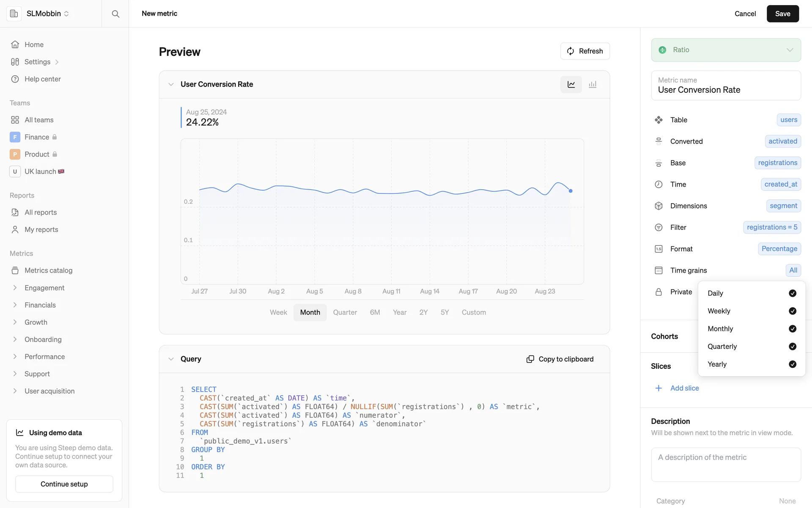
Task: Open the Ratio metric type dropdown
Action: [726, 50]
